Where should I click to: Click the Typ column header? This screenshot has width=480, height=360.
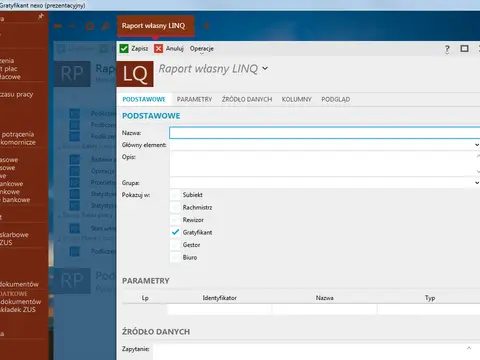430,298
